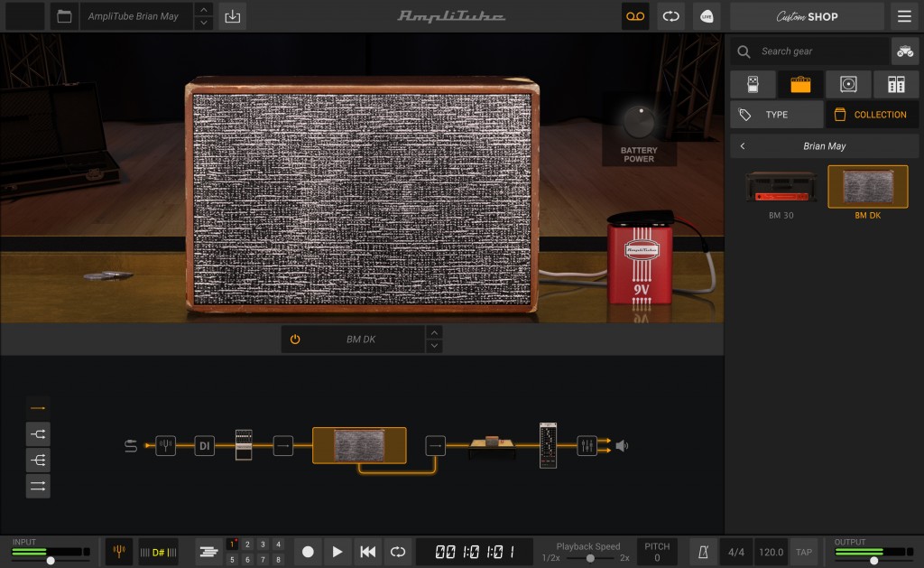Viewport: 924px width, 568px height.
Task: Go back from Brian May collection
Action: [743, 145]
